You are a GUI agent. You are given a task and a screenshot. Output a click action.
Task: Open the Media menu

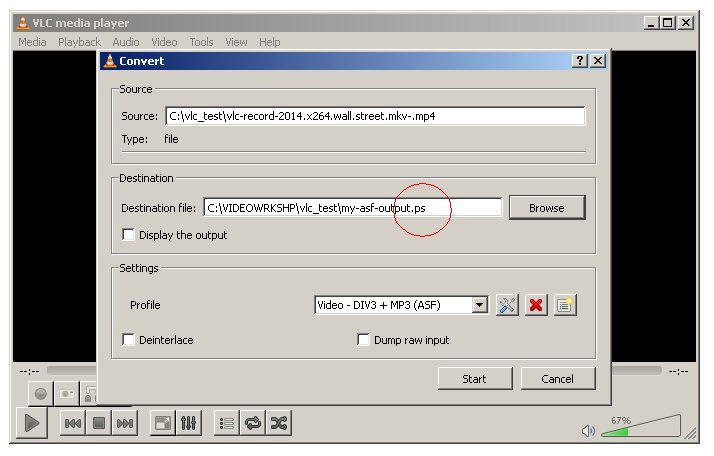click(x=32, y=42)
